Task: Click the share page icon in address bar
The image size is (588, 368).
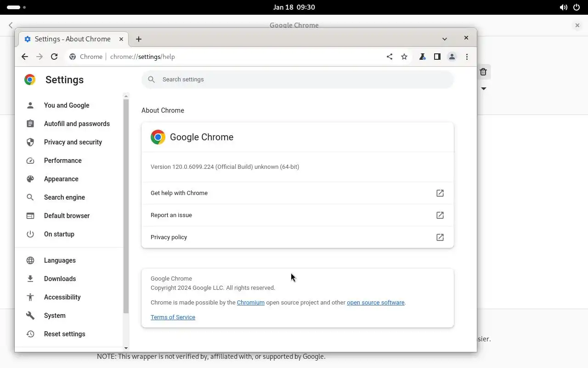Action: tap(390, 57)
